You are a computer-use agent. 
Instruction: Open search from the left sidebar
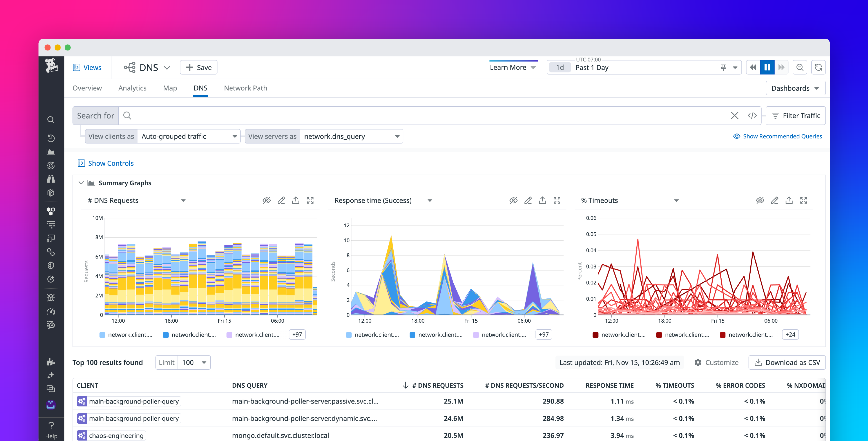51,120
